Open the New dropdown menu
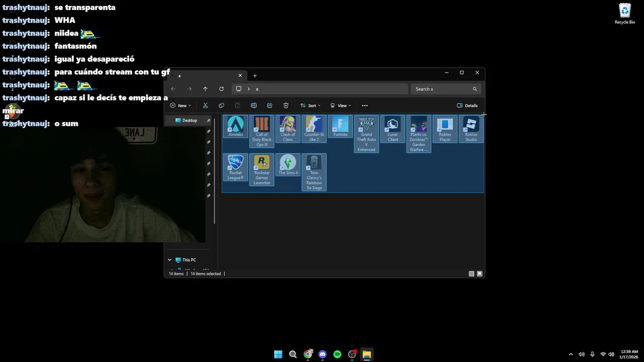644x362 pixels. click(x=181, y=106)
